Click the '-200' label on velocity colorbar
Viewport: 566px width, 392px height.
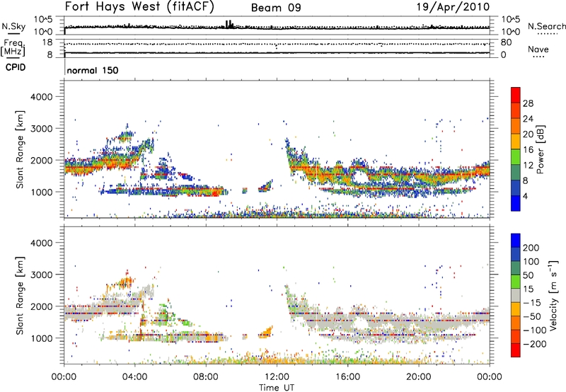(535, 344)
